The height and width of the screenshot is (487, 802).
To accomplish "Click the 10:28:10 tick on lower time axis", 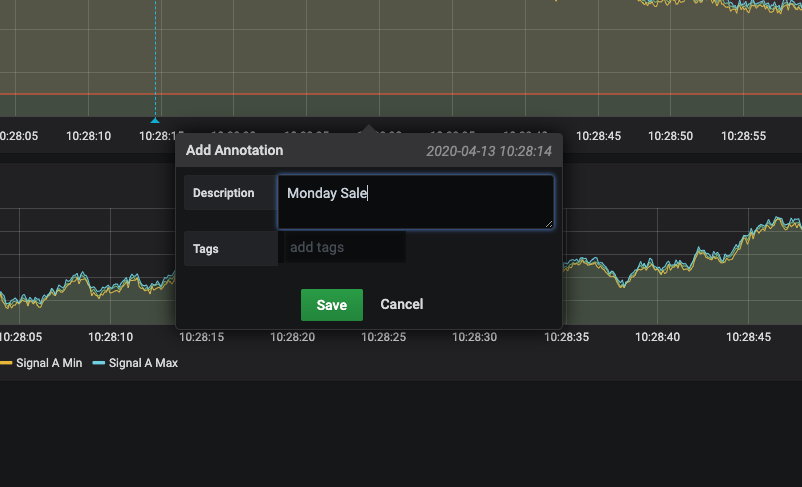I will coord(110,338).
